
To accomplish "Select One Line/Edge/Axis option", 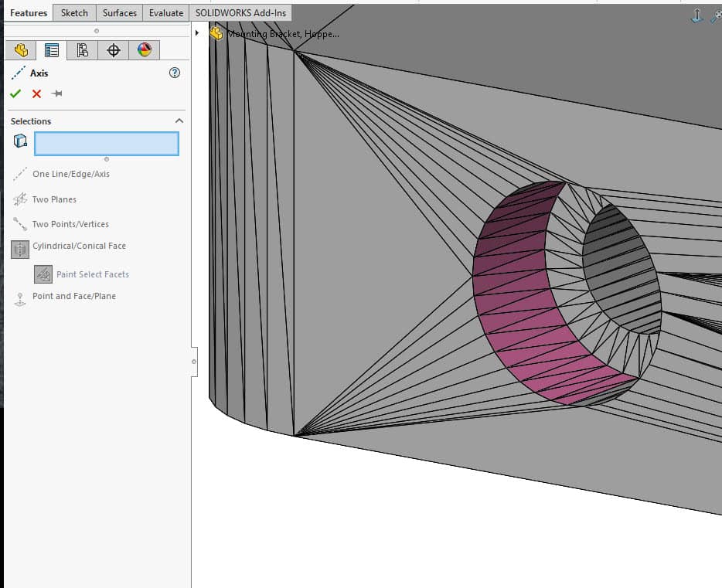I will tap(71, 174).
